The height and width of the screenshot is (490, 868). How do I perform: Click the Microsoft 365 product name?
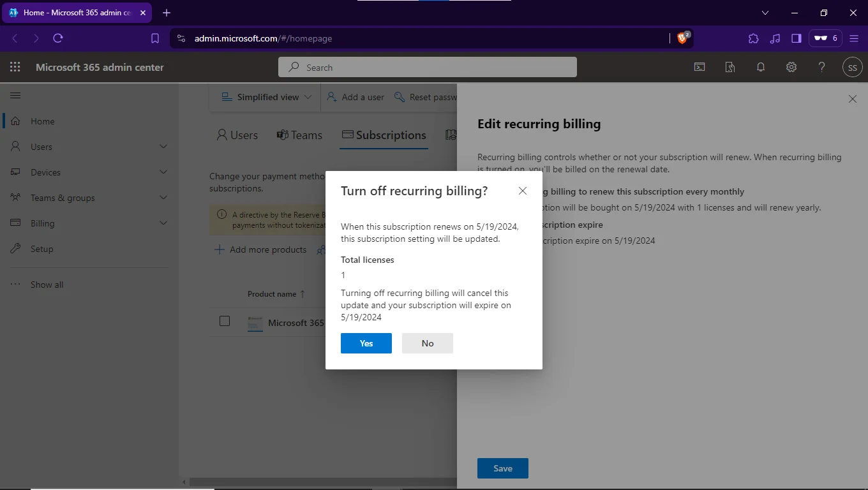[296, 323]
